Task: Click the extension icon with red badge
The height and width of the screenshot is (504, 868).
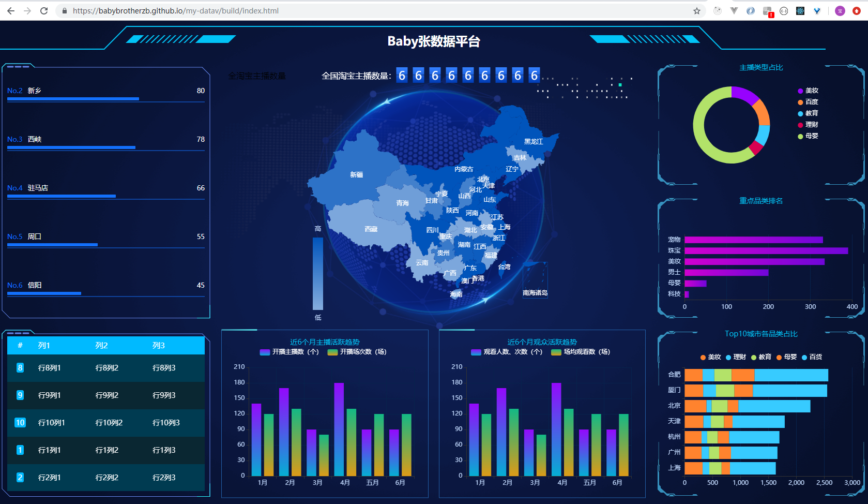Action: pyautogui.click(x=768, y=11)
